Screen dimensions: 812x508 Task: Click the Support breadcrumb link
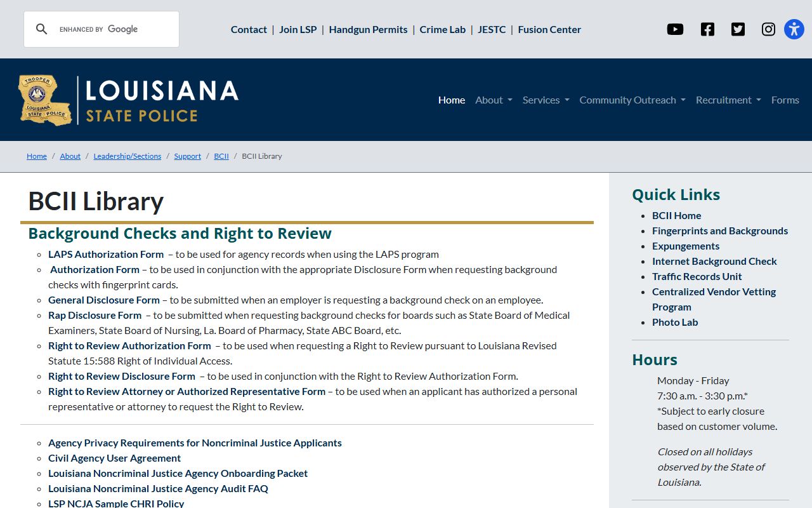tap(188, 156)
